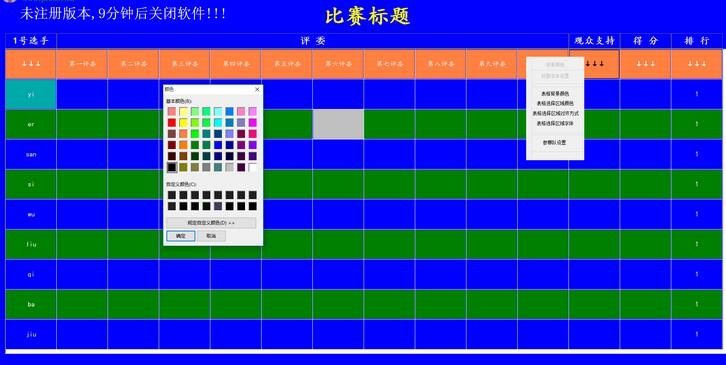Open 规定自定义颜色 custom color definer
Screen dimensions: 726x365
click(211, 223)
